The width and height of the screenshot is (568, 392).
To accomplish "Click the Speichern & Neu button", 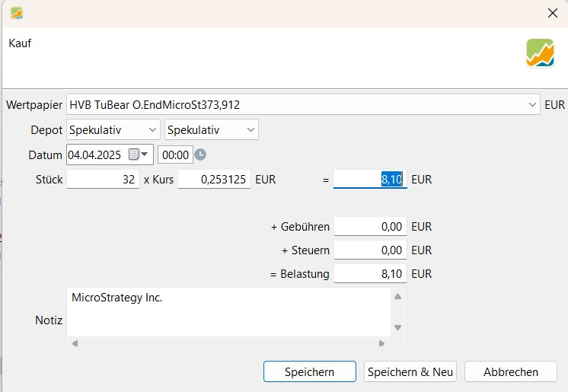I will pyautogui.click(x=410, y=371).
